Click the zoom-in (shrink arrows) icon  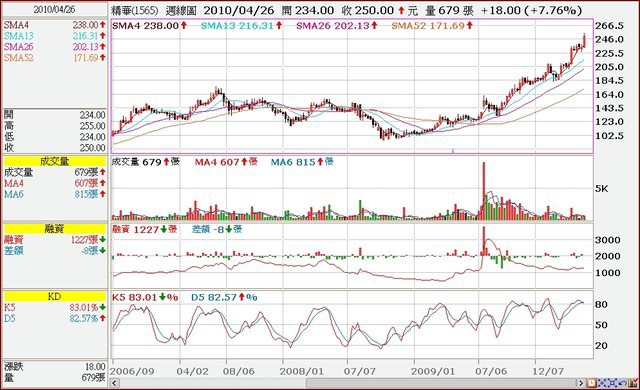602,383
